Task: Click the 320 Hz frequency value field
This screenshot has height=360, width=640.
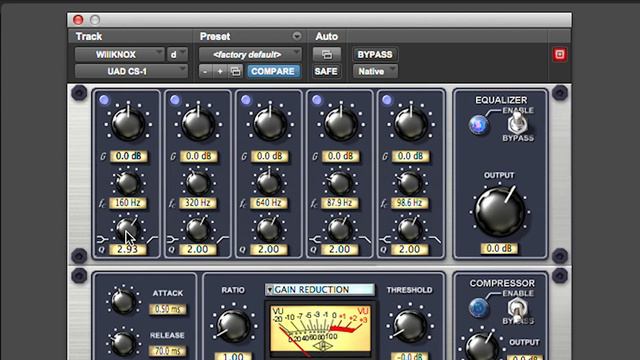Action: [198, 202]
